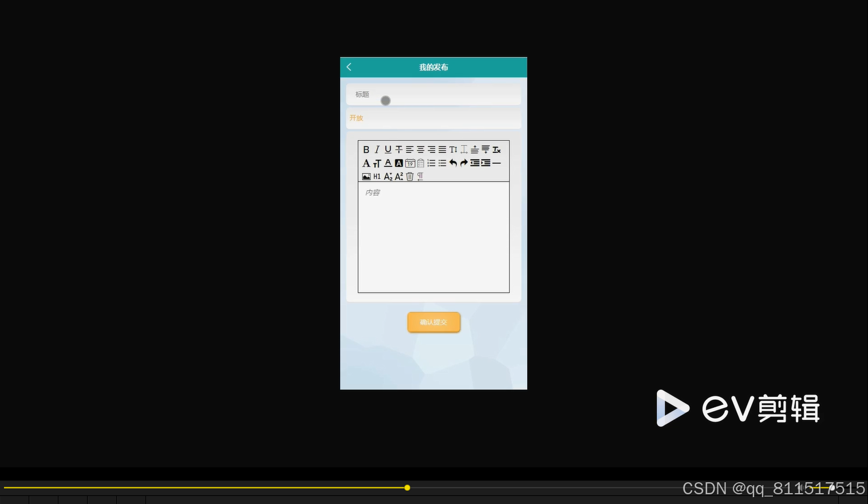Apply the H1 heading style
This screenshot has width=868, height=504.
tap(377, 176)
